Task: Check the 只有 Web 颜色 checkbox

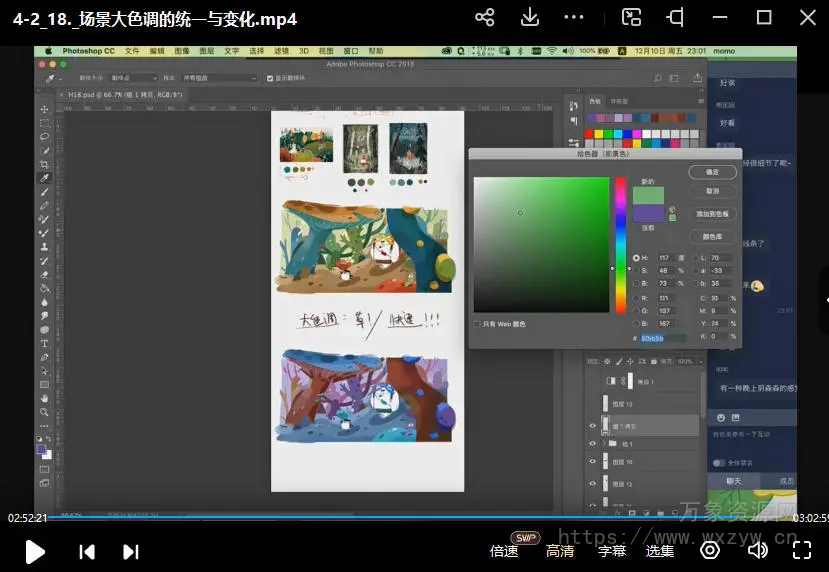Action: [477, 324]
